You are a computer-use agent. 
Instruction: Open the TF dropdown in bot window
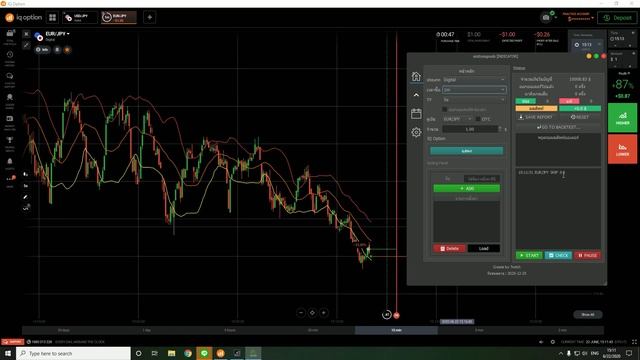(474, 100)
